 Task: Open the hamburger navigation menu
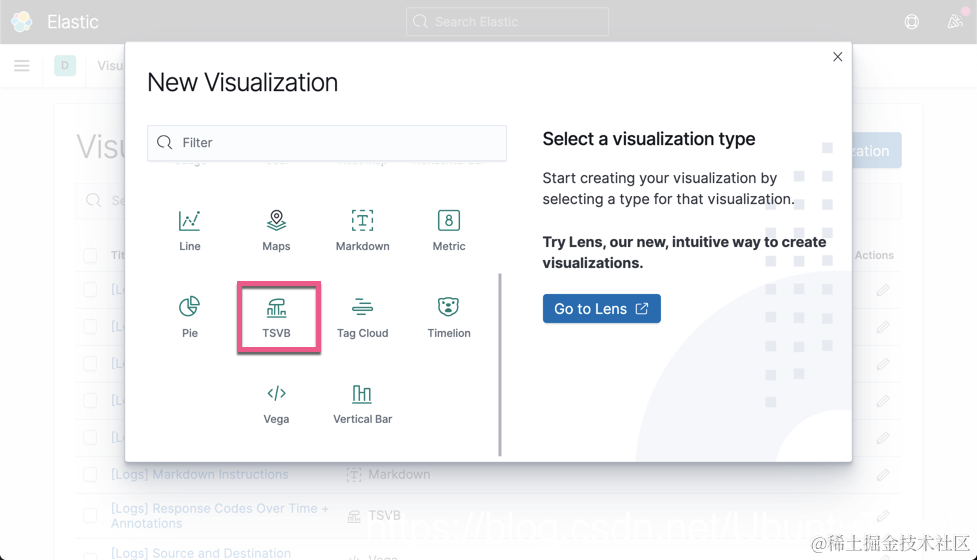point(22,65)
